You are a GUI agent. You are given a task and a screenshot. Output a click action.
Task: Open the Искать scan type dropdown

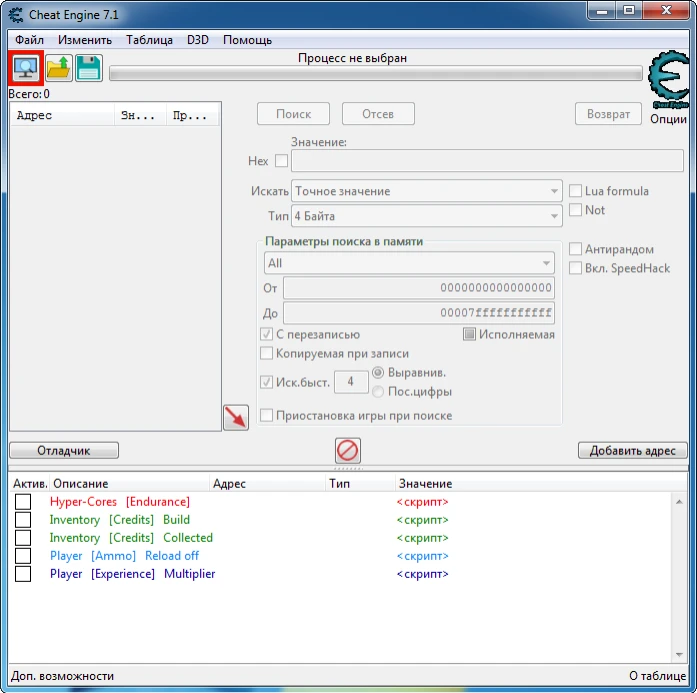[427, 191]
